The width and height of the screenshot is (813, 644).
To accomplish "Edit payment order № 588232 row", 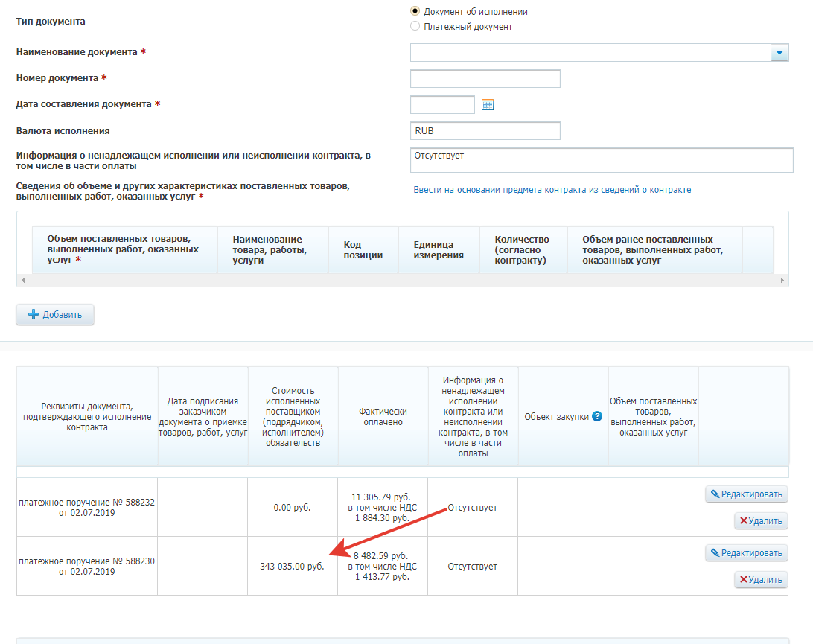I will click(746, 494).
